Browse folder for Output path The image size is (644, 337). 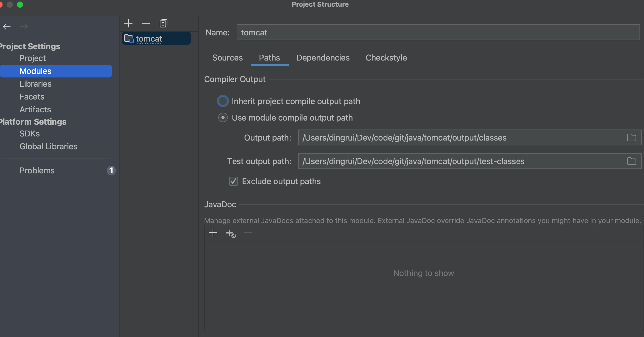pos(631,138)
